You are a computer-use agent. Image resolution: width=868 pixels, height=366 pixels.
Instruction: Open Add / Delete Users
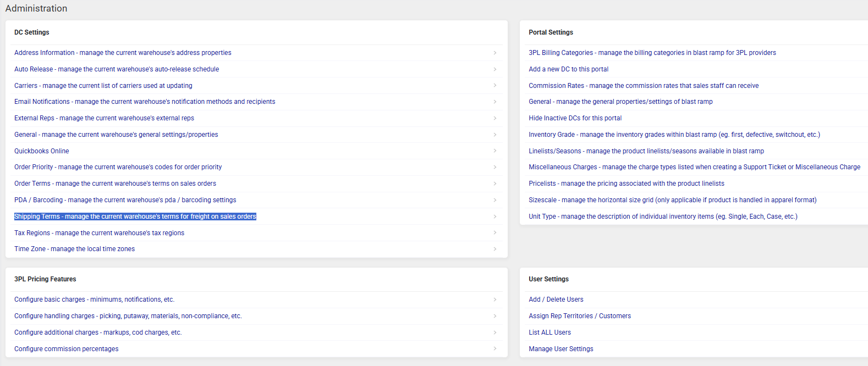(556, 300)
